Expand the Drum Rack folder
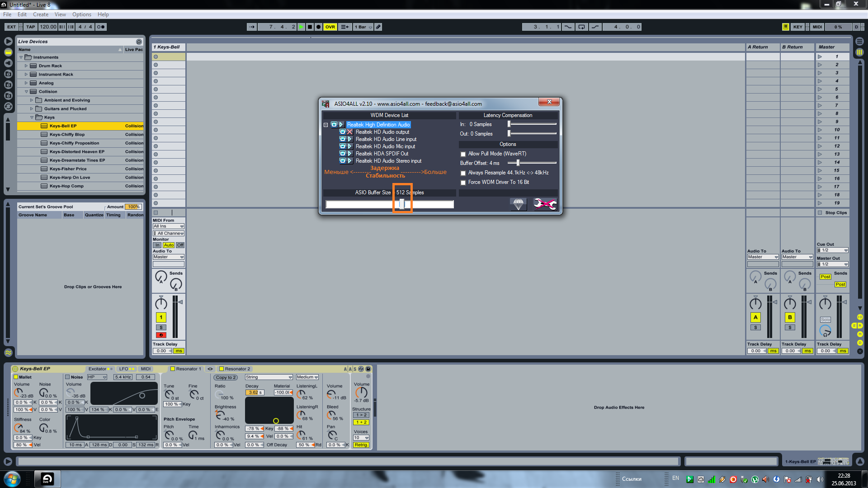This screenshot has width=868, height=488. coord(26,66)
